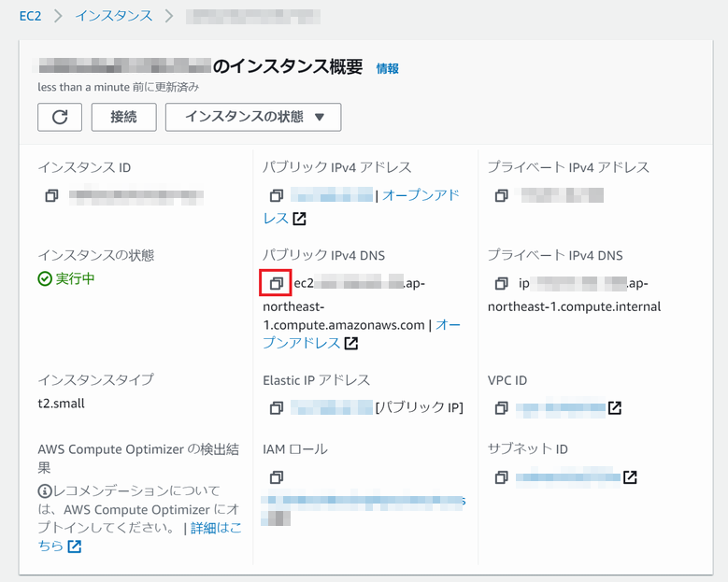The width and height of the screenshot is (728, 582).
Task: Copy the private IPv4 DNS name
Action: [501, 283]
